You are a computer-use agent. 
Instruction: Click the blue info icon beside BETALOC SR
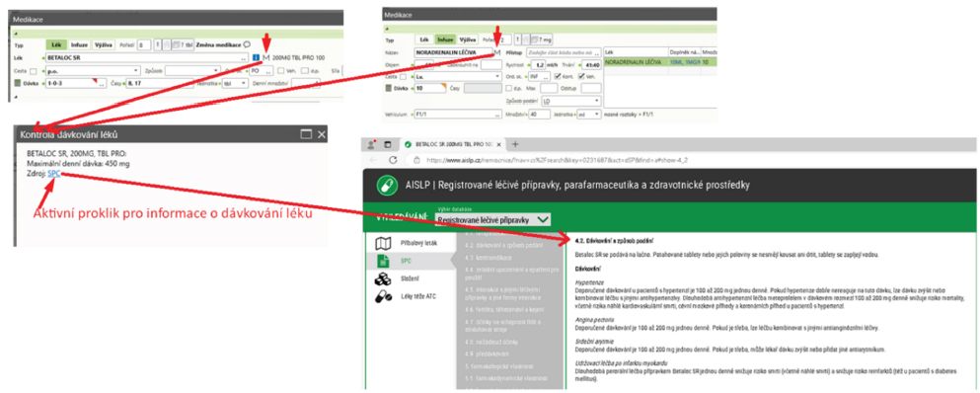pyautogui.click(x=256, y=57)
